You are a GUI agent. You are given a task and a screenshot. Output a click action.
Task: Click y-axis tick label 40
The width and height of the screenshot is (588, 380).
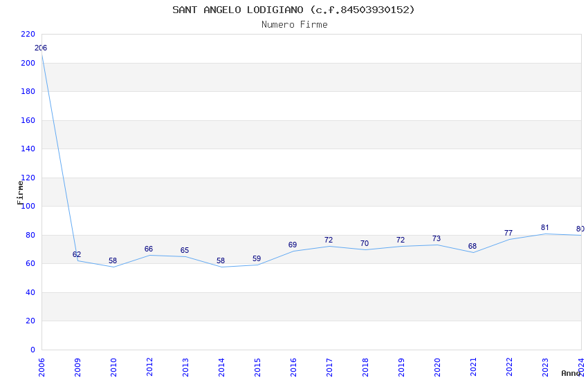[x=30, y=292]
